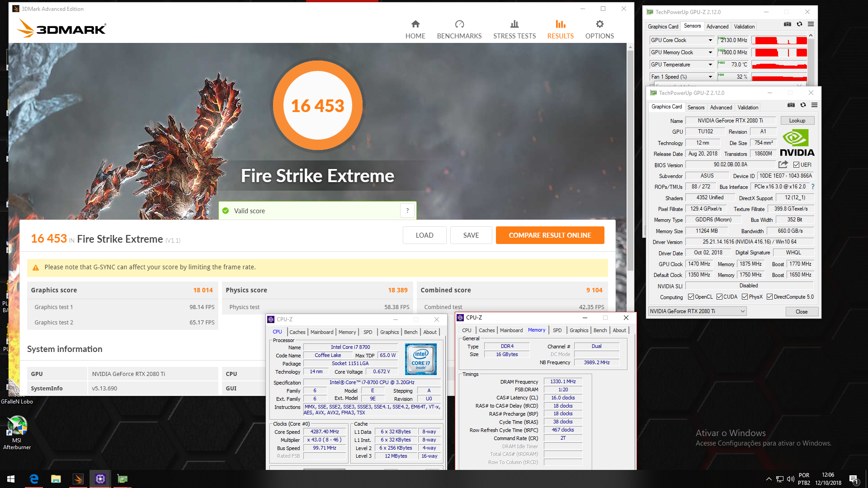Expand the Fan 1 Speed sensor dropdown
The width and height of the screenshot is (868, 488).
coord(710,77)
